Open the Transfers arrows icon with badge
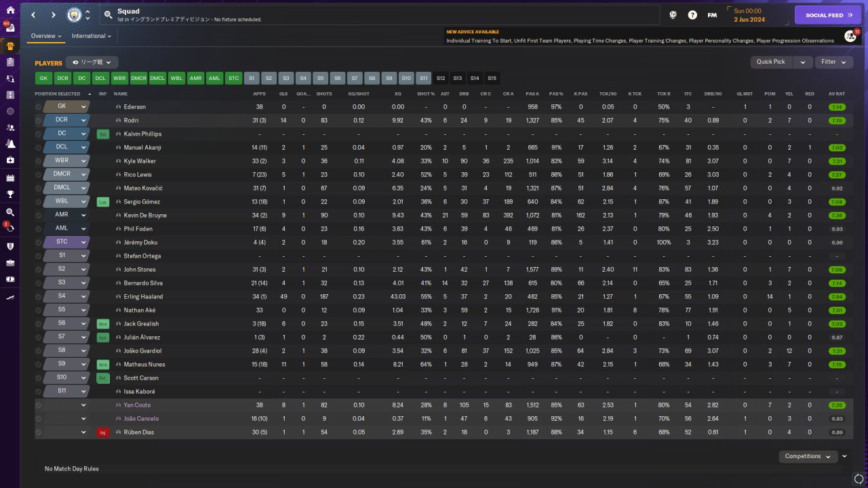868x488 pixels. pos(10,228)
